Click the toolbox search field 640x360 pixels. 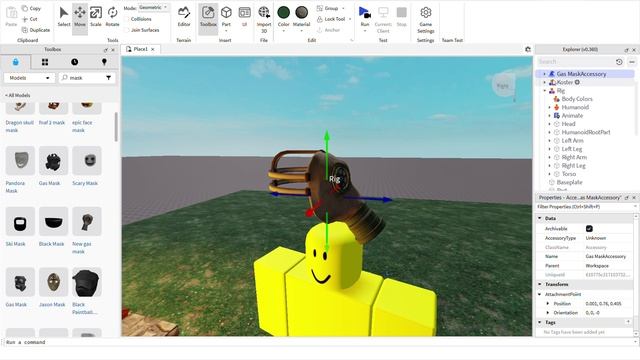(x=87, y=78)
